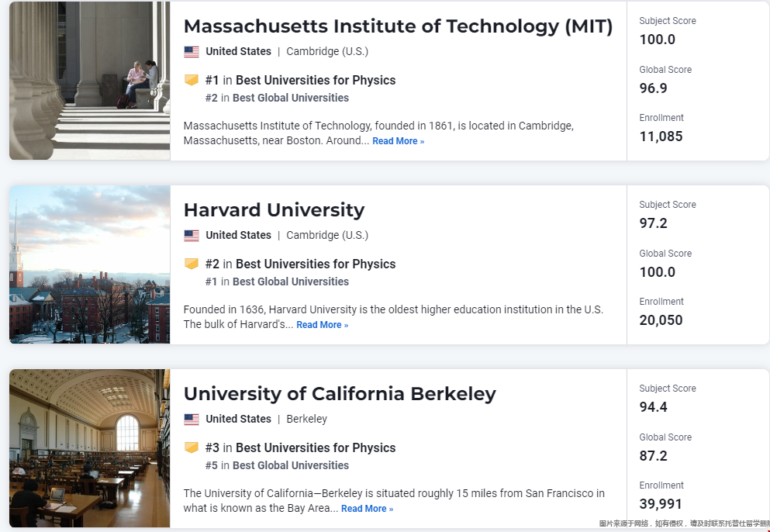This screenshot has width=770, height=532.
Task: Click the yellow ranking badge beside Harvard's #2
Action: click(x=192, y=264)
